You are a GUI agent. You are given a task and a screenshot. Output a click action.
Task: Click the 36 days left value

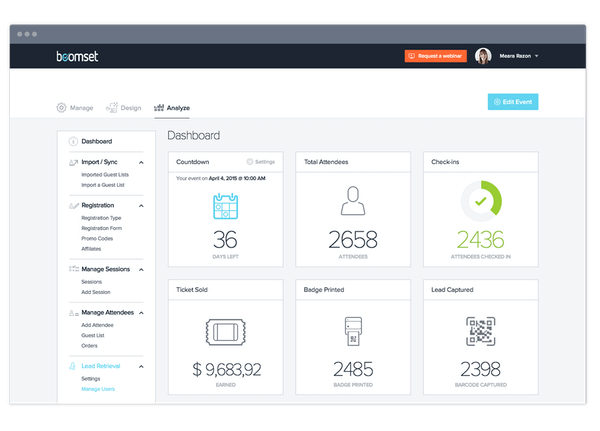point(225,240)
